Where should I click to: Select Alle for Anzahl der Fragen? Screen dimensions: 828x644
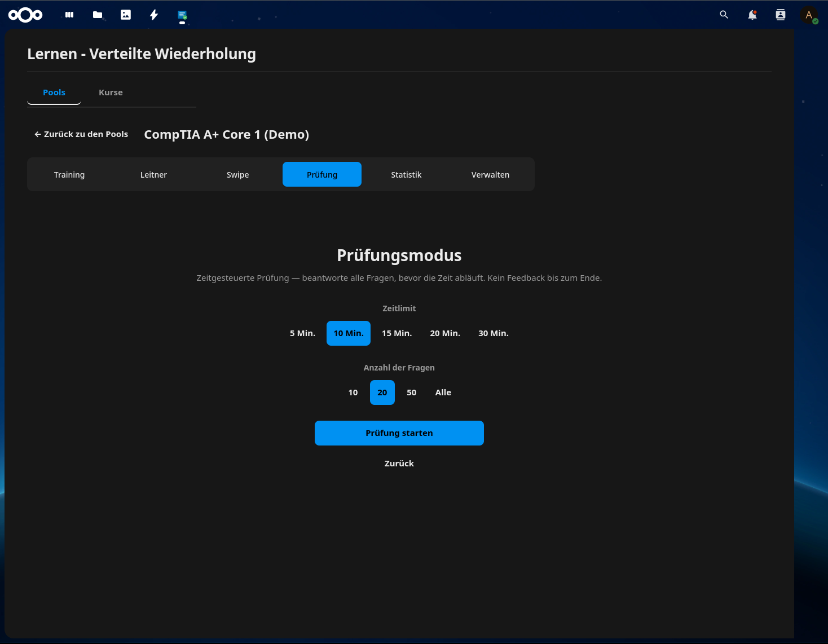(443, 392)
